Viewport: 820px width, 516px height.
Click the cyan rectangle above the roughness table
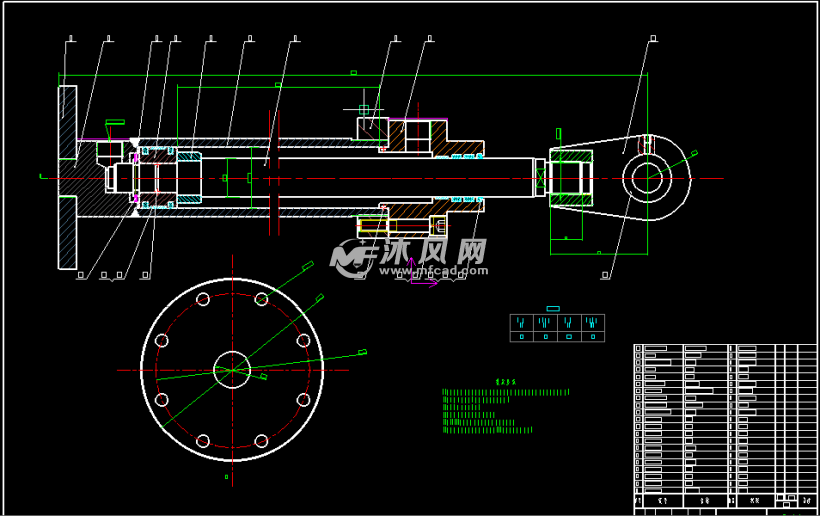tap(553, 308)
